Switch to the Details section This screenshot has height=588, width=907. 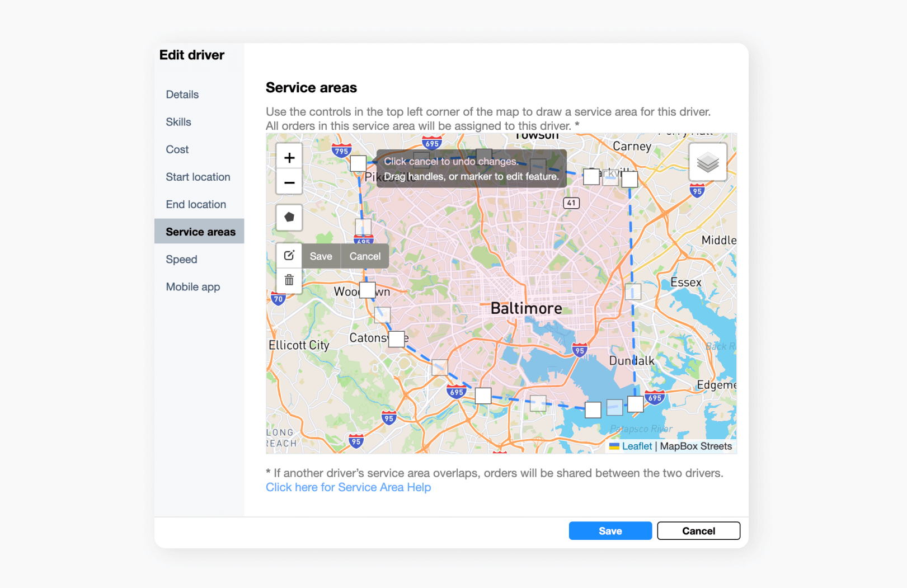tap(182, 94)
